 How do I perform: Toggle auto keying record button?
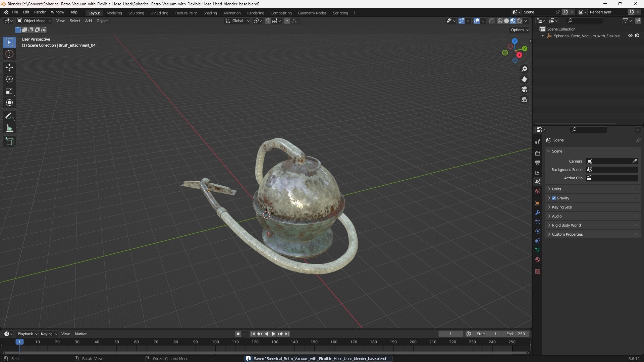(x=238, y=334)
